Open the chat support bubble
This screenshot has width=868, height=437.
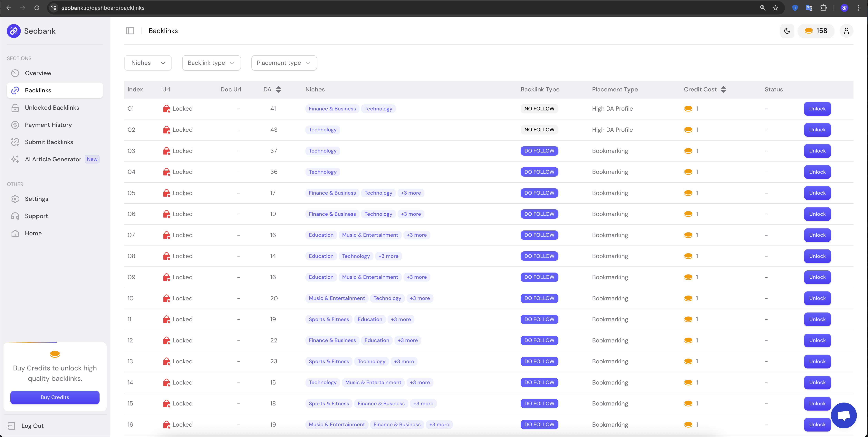point(844,415)
